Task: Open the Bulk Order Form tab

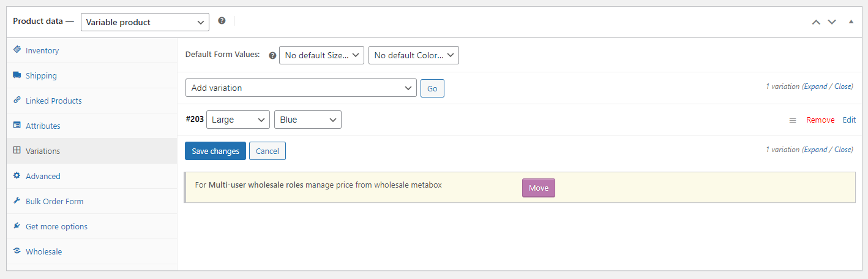Action: [x=92, y=201]
